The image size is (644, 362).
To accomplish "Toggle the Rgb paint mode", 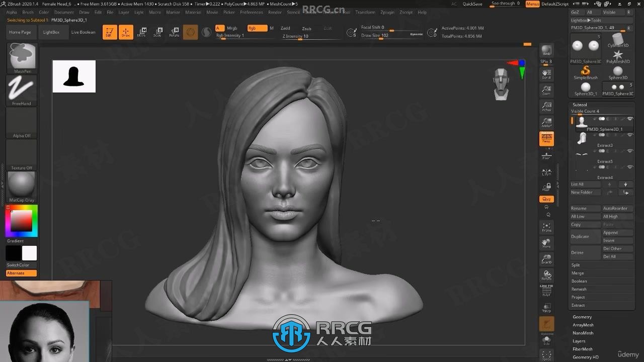I will click(x=257, y=28).
